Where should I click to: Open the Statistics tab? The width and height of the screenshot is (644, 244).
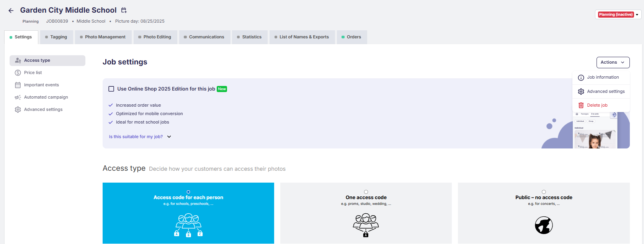(250, 37)
